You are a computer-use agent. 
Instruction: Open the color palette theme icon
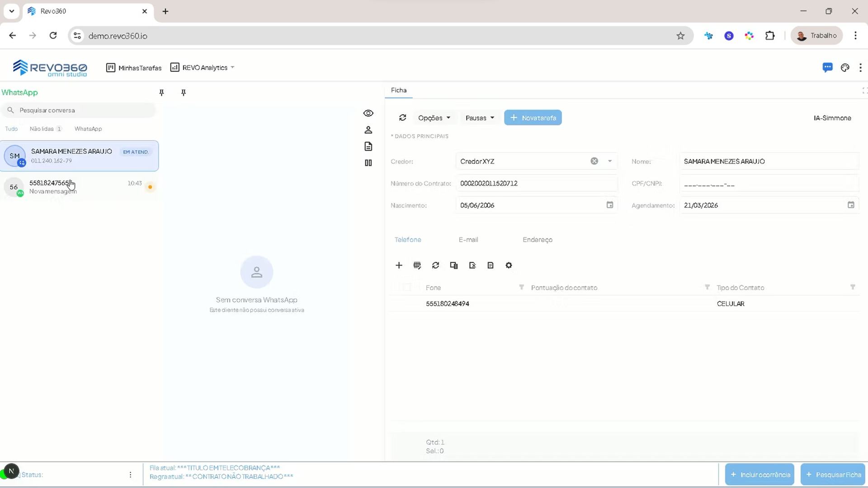tap(845, 67)
